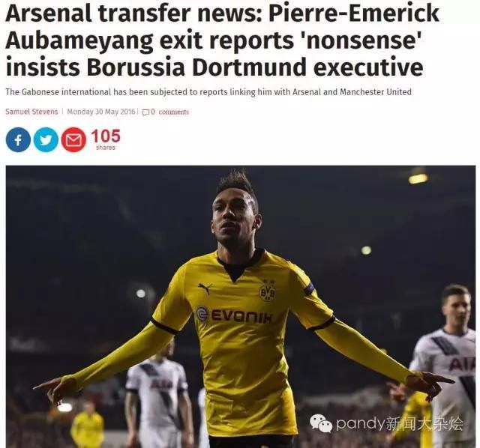
Task: Click the BVB badge on yellow jersey
Action: [x=268, y=292]
